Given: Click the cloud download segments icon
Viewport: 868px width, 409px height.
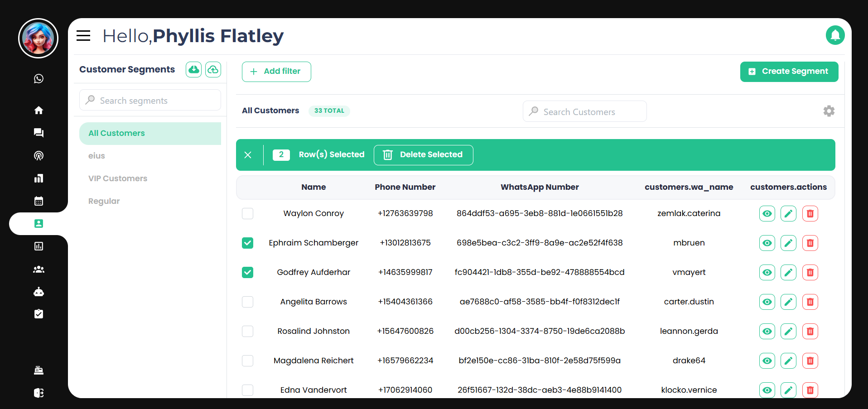Looking at the screenshot, I should 193,69.
